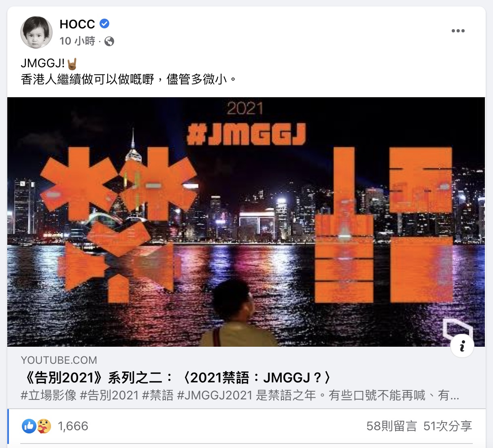The width and height of the screenshot is (493, 448).
Task: View the 58則留言 comments
Action: pyautogui.click(x=391, y=426)
